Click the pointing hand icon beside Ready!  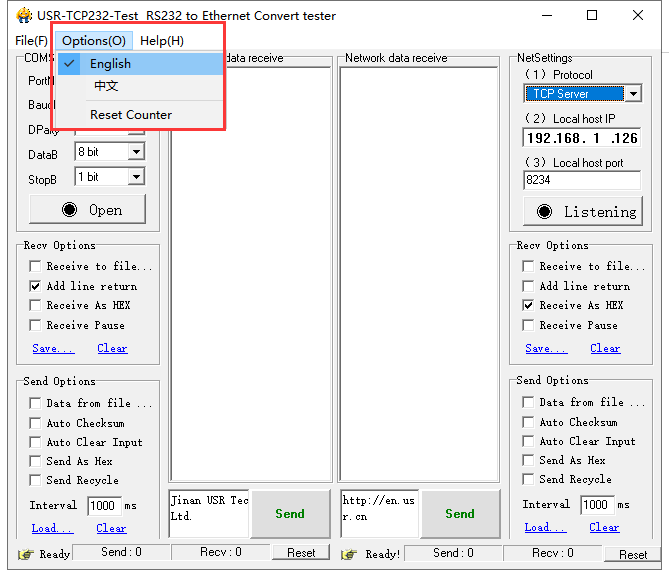(350, 554)
